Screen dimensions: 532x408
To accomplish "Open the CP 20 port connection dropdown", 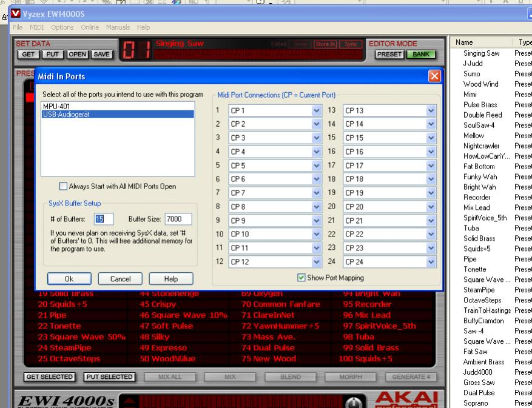I will click(431, 207).
